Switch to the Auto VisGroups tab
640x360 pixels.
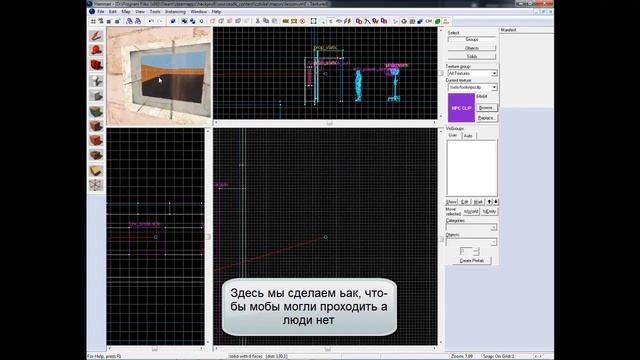coord(468,136)
